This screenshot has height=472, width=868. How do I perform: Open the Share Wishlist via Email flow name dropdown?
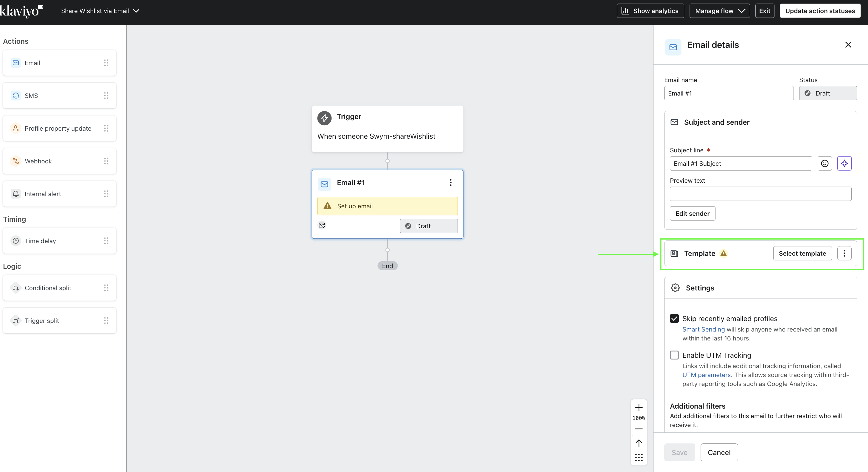pyautogui.click(x=100, y=11)
